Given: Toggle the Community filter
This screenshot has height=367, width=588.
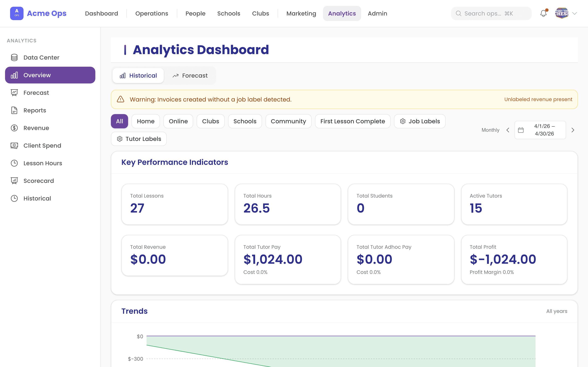Looking at the screenshot, I should click(x=288, y=121).
